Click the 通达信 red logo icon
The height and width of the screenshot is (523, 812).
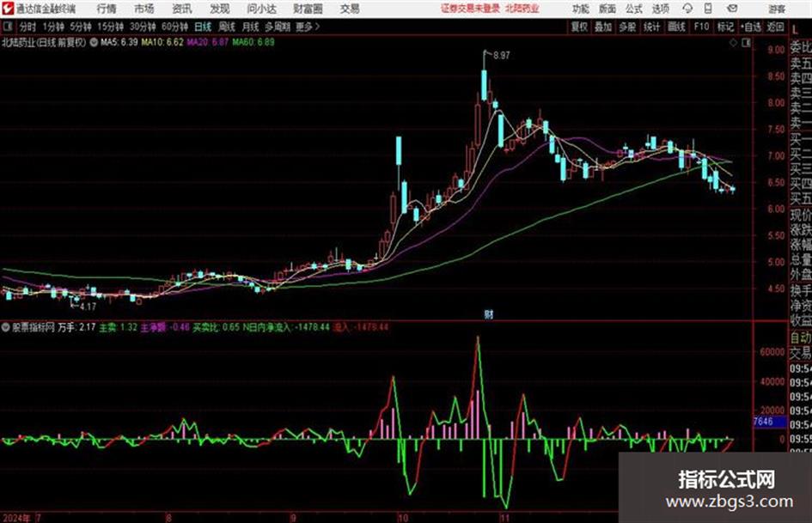(x=8, y=9)
